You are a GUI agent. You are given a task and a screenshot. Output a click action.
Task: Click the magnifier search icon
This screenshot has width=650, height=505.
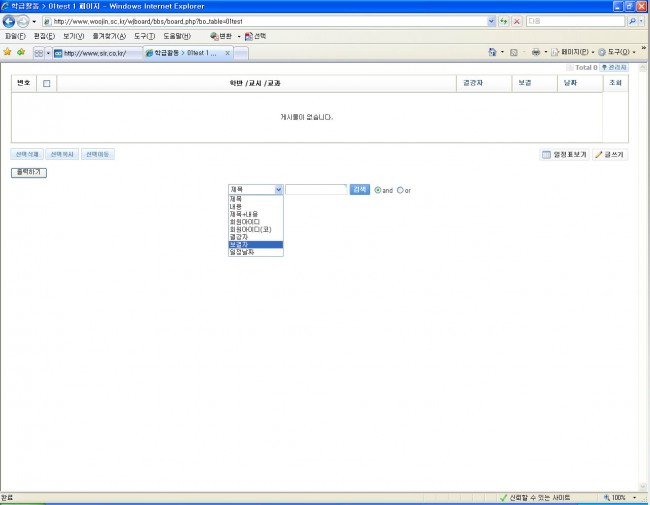pyautogui.click(x=632, y=21)
